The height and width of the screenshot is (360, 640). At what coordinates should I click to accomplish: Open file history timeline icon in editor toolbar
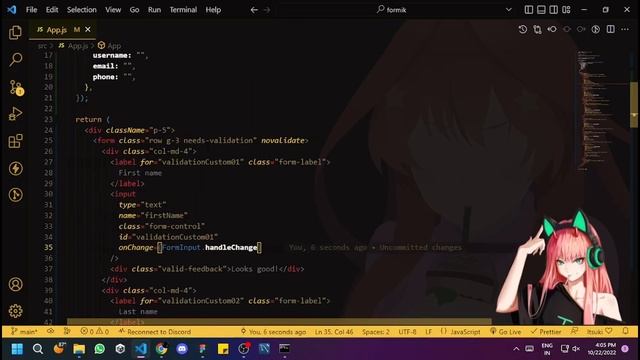coord(523,29)
